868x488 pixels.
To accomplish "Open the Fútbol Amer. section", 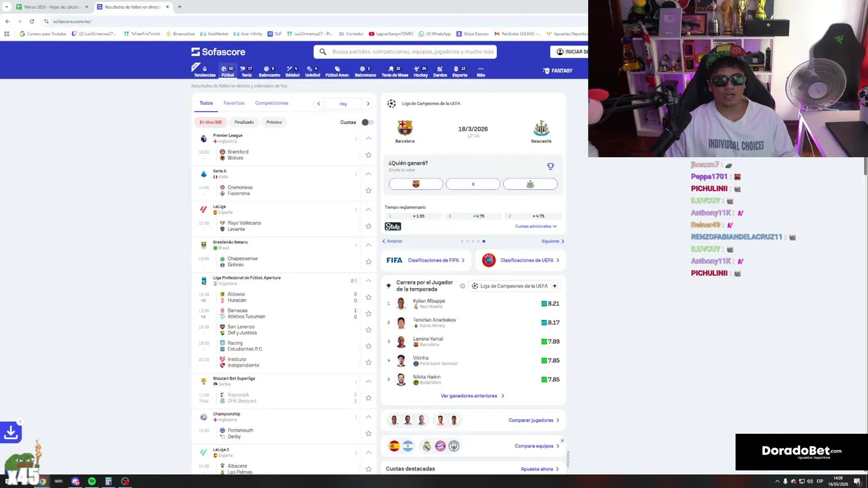I will (x=337, y=71).
